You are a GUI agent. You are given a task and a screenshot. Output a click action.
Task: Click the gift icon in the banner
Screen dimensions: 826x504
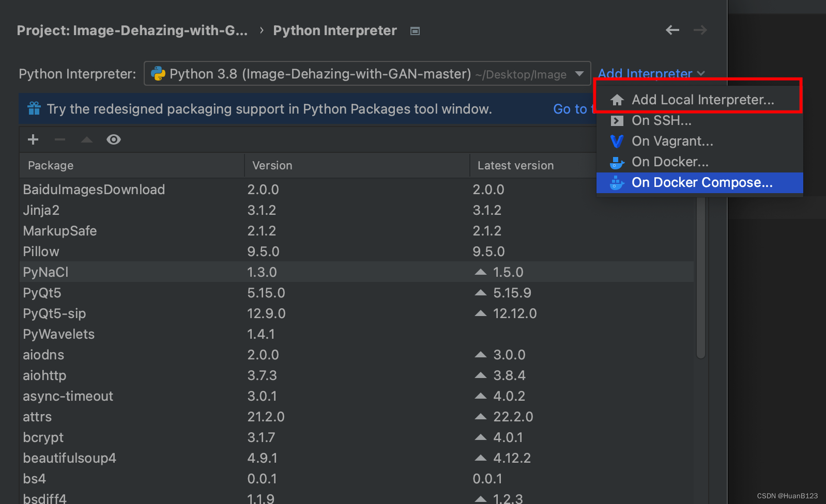coord(34,108)
